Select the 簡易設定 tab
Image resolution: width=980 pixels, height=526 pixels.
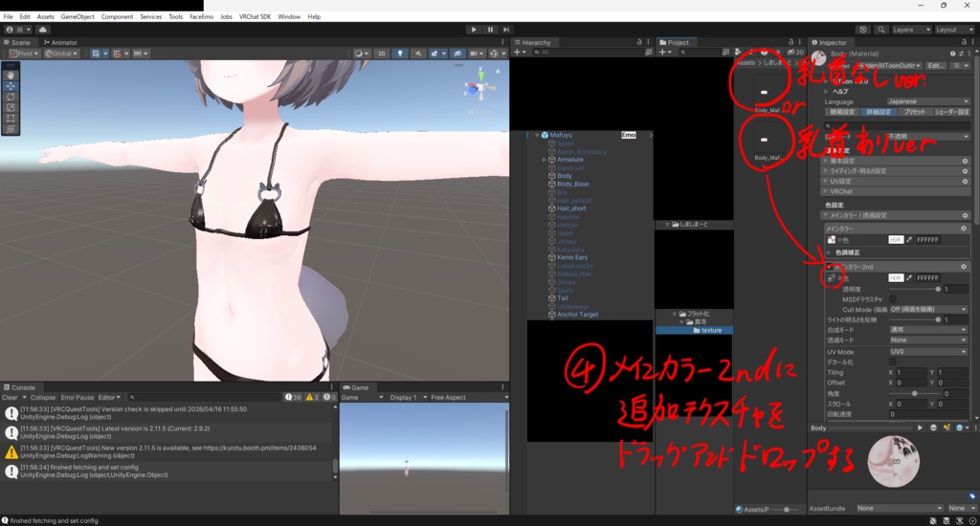coord(842,112)
